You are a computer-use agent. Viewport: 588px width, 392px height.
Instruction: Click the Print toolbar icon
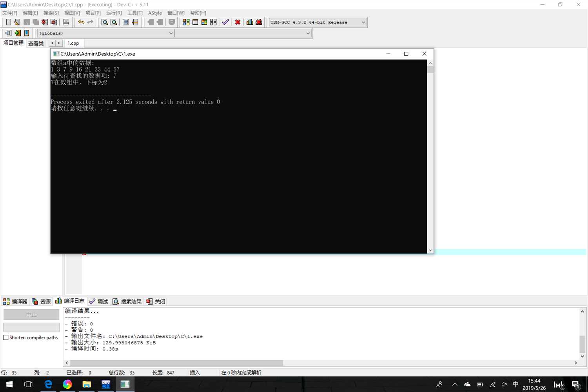(66, 22)
